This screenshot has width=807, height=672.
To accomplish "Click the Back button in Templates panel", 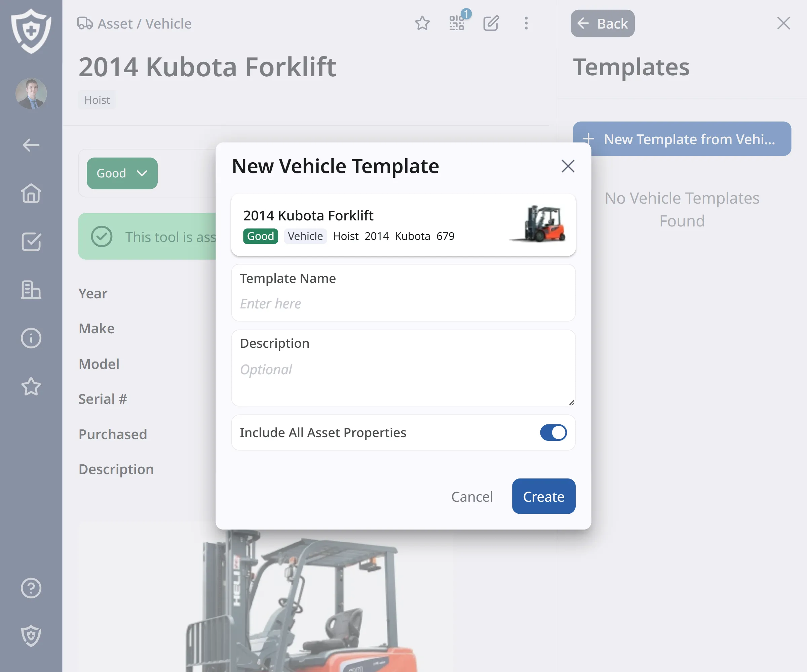I will pos(603,24).
